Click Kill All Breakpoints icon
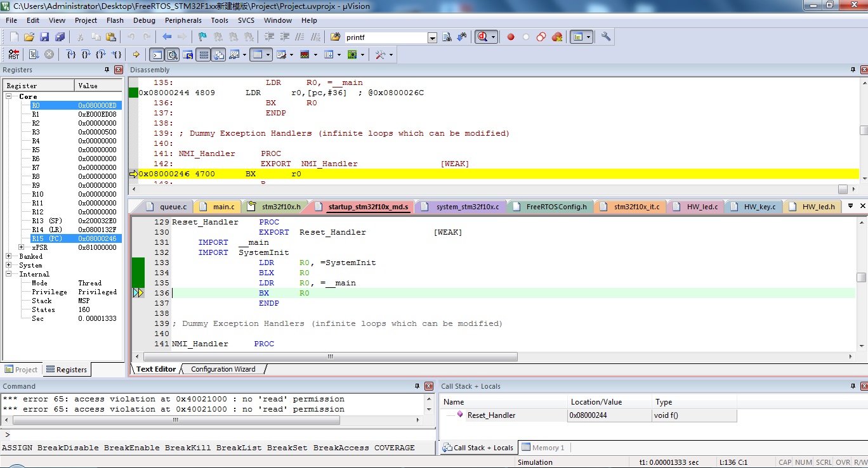The height and width of the screenshot is (468, 868). 557,37
